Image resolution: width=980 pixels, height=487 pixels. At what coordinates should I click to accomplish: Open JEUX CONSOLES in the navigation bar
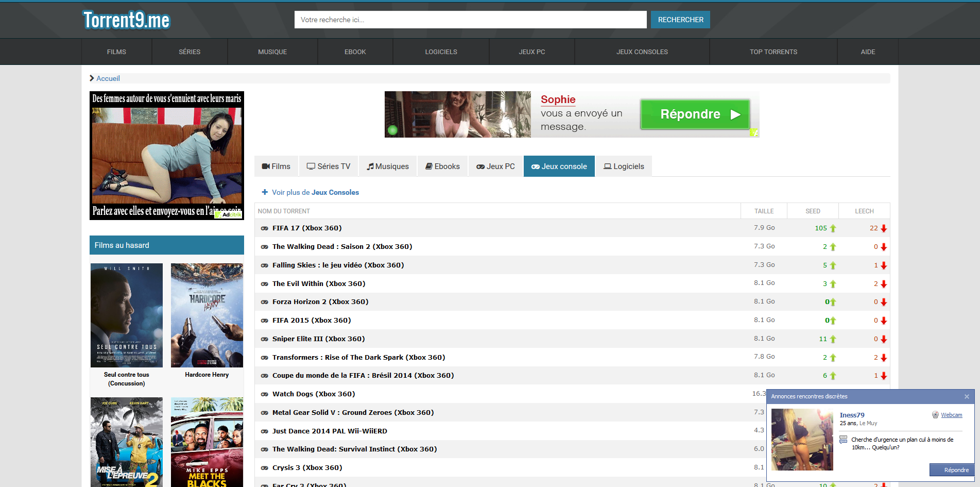(642, 52)
